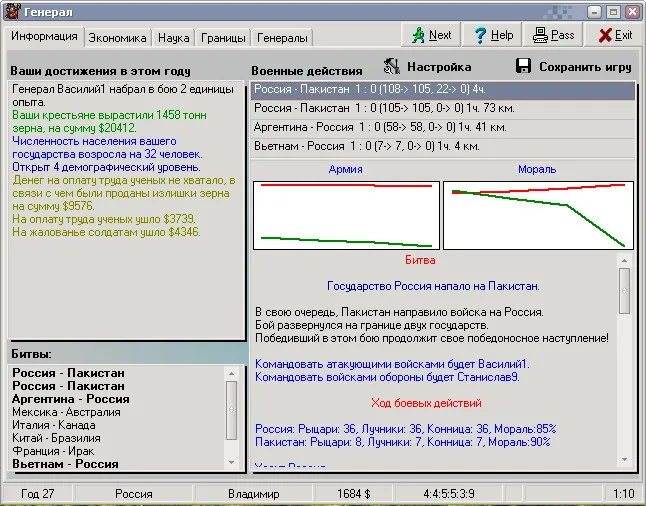Go to the Генералы tab
Viewport: 646px width, 506px height.
tap(282, 38)
